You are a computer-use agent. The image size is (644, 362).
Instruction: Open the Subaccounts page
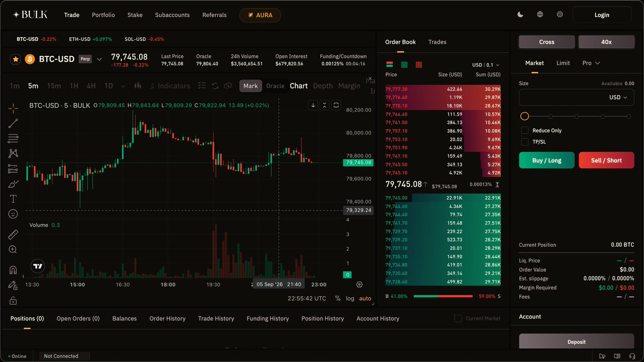[172, 15]
